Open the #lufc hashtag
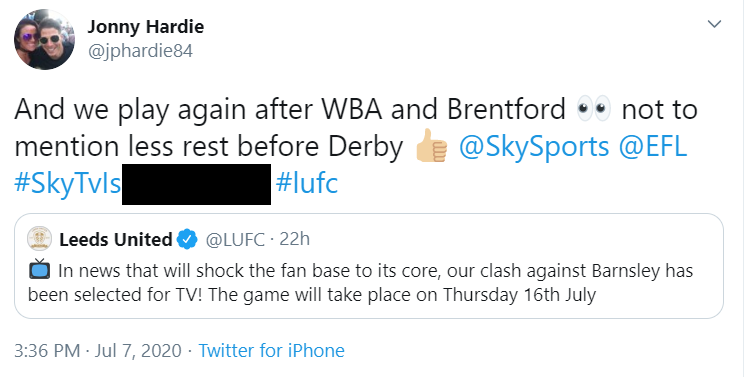This screenshot has height=377, width=745. point(307,183)
